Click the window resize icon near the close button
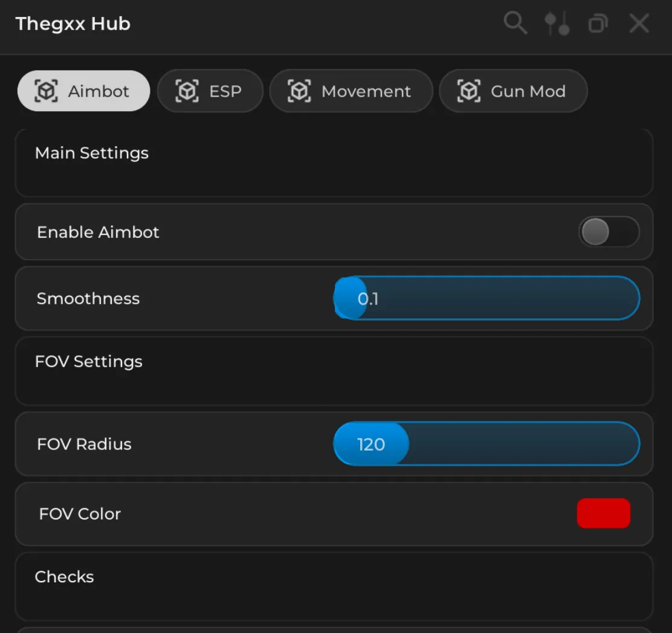The height and width of the screenshot is (633, 672). coord(598,23)
